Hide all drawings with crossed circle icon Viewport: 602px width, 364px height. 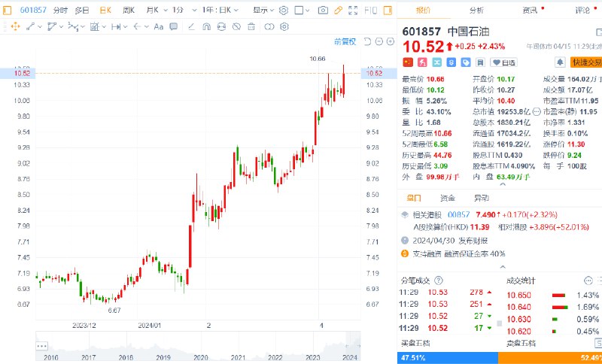(236, 26)
